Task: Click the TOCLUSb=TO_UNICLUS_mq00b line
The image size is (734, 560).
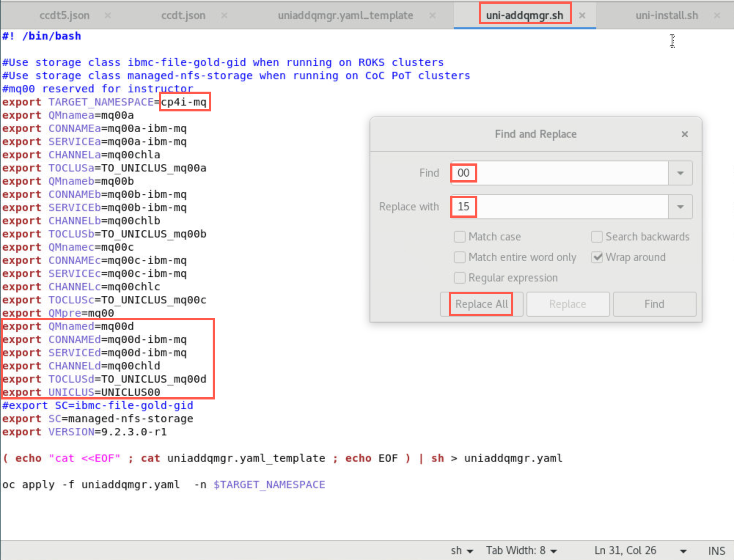Action: [104, 234]
